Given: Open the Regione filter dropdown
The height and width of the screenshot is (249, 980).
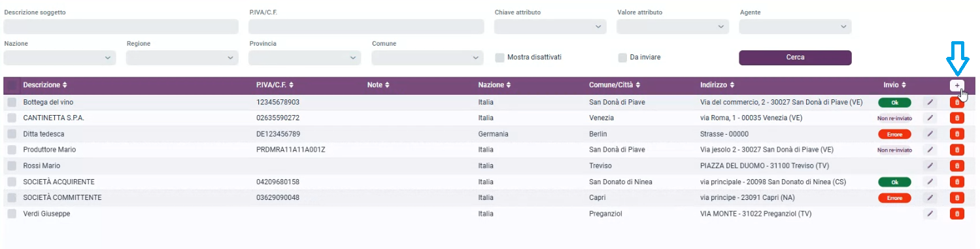Looking at the screenshot, I should coord(182,58).
